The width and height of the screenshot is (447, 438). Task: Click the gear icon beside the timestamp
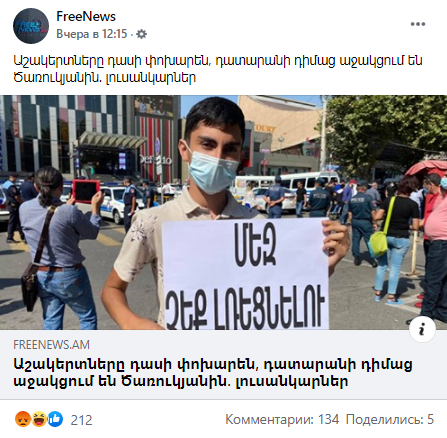point(142,34)
